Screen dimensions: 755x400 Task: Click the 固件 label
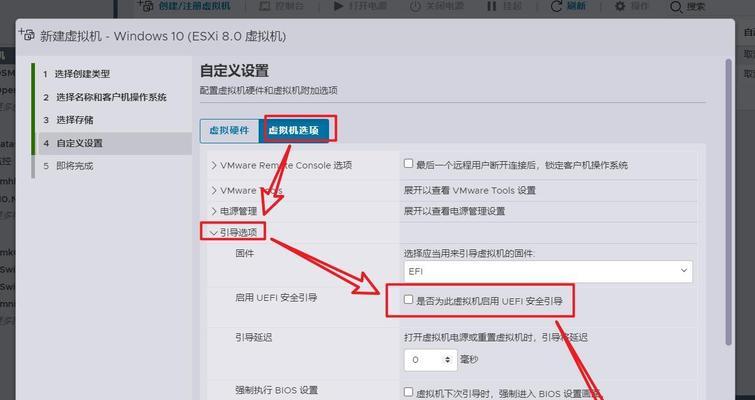tap(244, 253)
